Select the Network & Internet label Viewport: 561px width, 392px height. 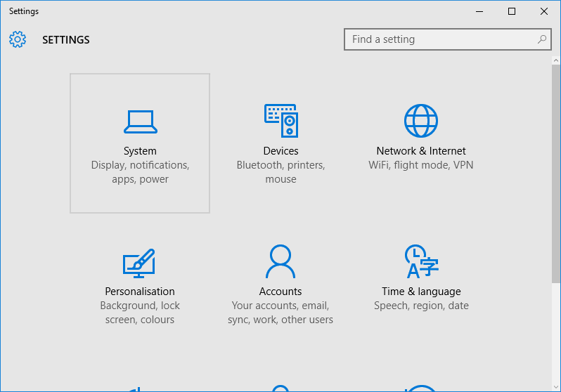[421, 151]
